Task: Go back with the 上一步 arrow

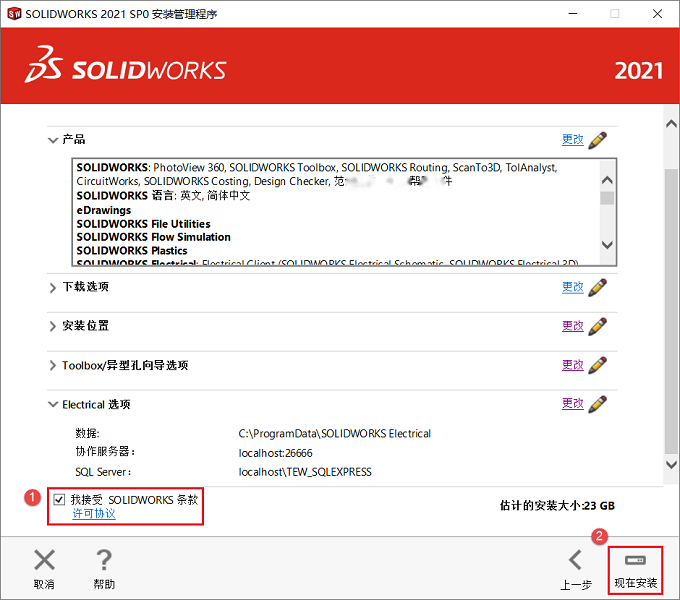Action: pyautogui.click(x=575, y=560)
